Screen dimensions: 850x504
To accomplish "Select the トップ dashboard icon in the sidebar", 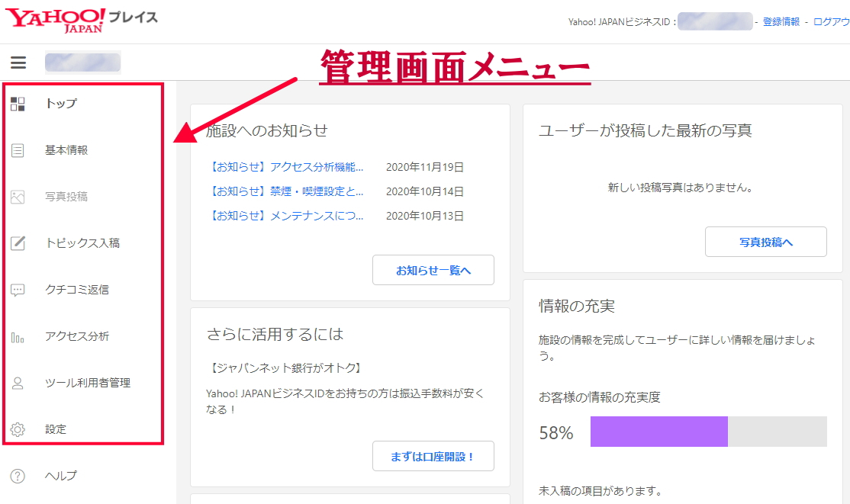I will 19,103.
